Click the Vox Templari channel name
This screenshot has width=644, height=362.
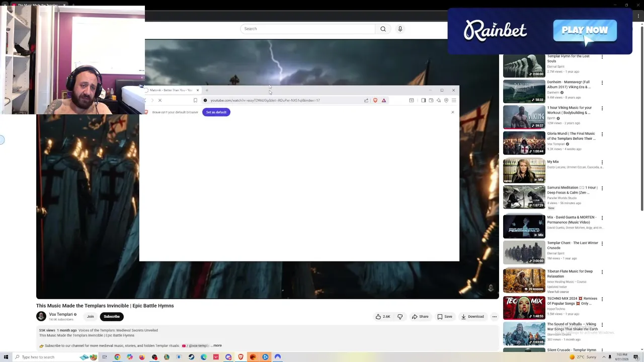tap(61, 314)
